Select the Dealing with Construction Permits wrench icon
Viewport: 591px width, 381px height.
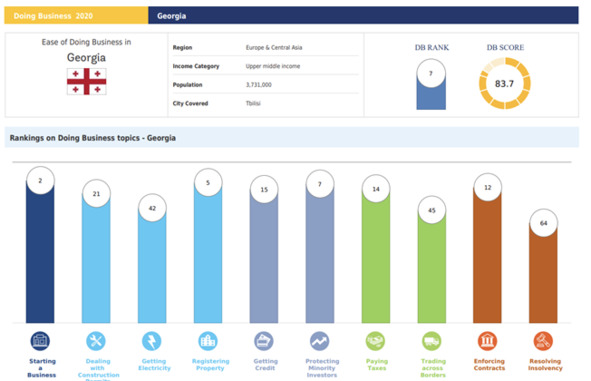tap(96, 341)
